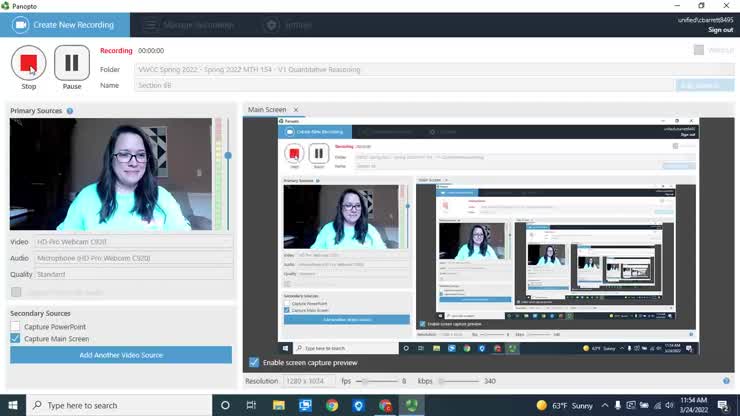Click the Windows Start button
Image resolution: width=740 pixels, height=416 pixels.
point(12,405)
